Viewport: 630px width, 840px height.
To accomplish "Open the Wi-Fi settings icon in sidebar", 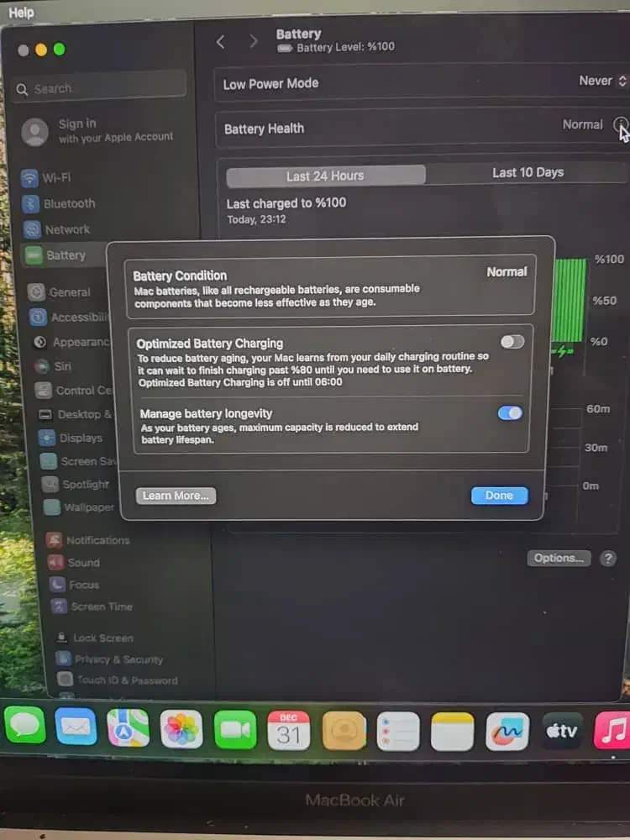I will point(30,178).
